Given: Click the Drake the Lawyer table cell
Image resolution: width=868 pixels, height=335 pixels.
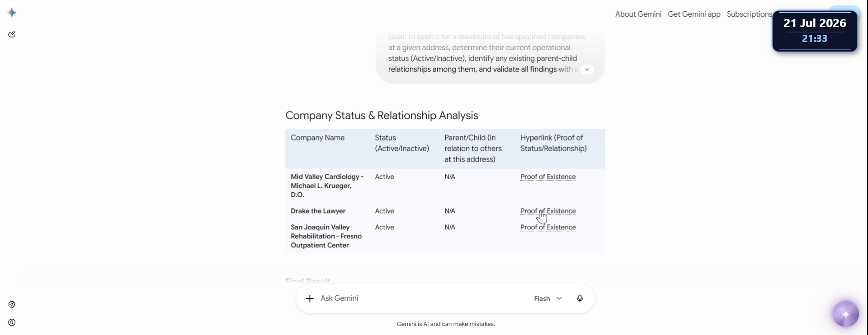Looking at the screenshot, I should 318,211.
